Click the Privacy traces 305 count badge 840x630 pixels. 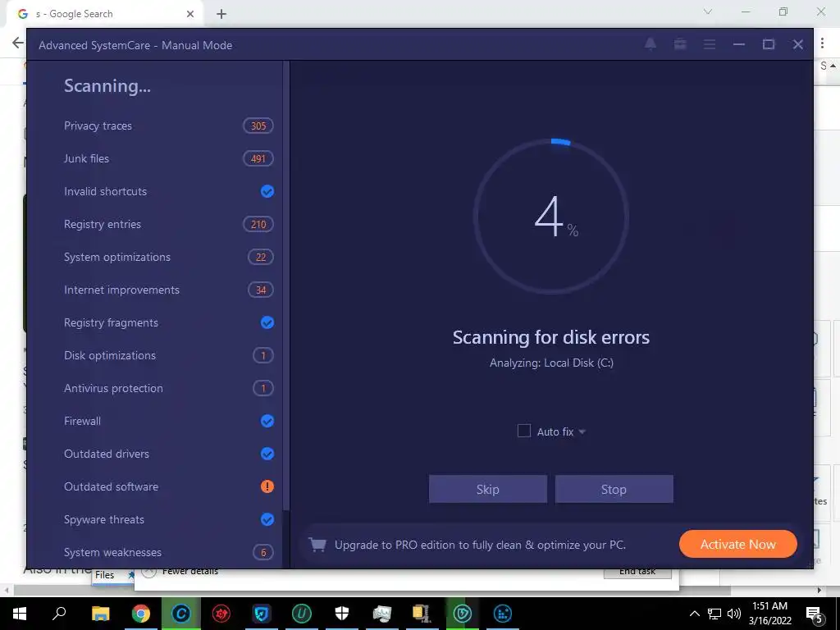(x=258, y=126)
